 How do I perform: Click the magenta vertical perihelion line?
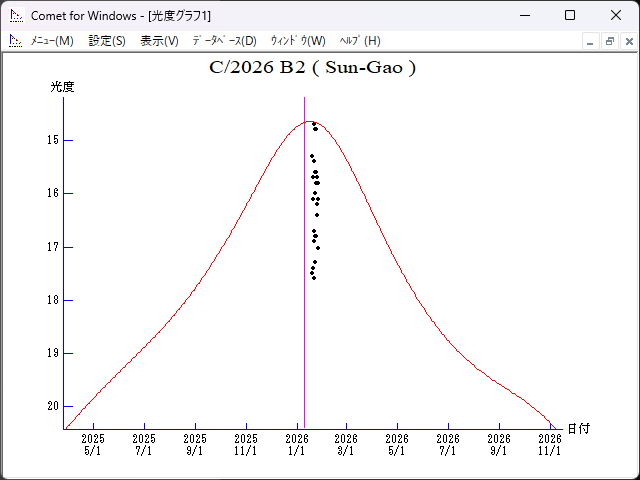coord(305,300)
